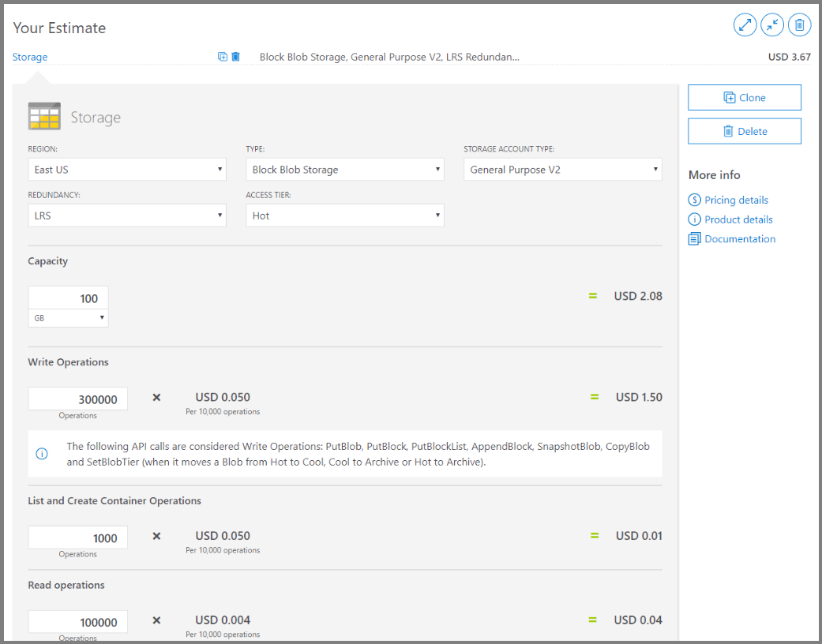Open the Product details link
Screen dimensions: 822x644
738,219
